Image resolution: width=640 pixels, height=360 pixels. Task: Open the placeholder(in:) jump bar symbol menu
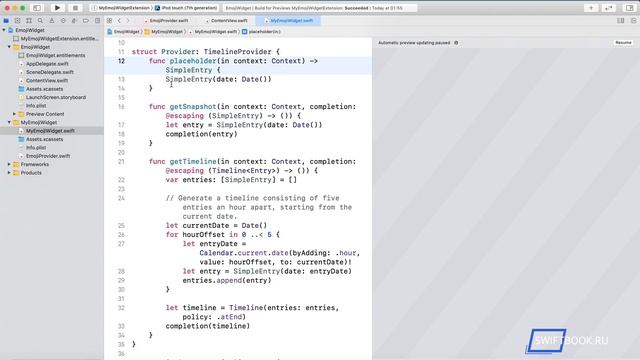(x=261, y=31)
